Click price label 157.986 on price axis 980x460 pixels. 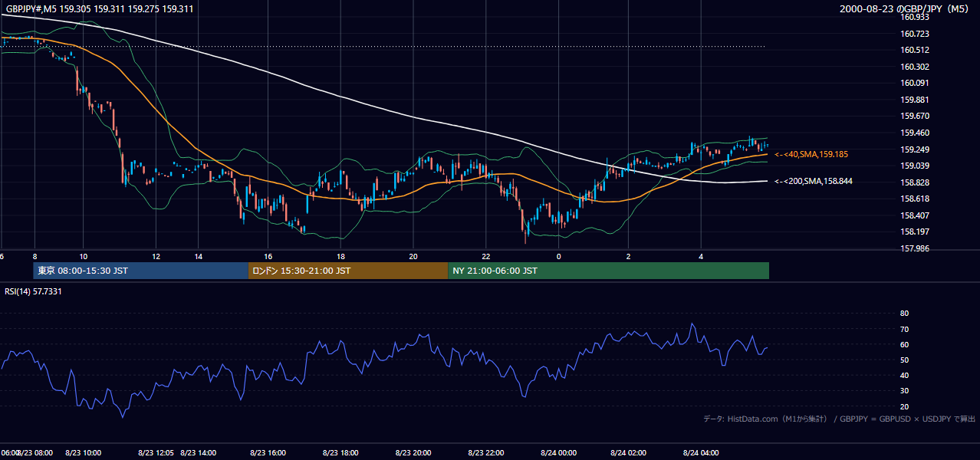coord(916,248)
